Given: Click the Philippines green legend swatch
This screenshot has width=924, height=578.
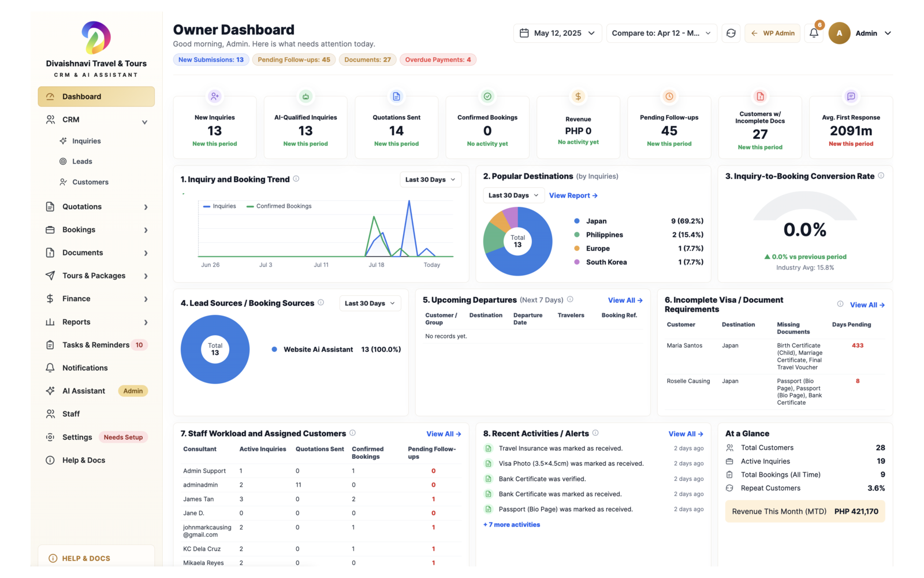Looking at the screenshot, I should (x=577, y=235).
